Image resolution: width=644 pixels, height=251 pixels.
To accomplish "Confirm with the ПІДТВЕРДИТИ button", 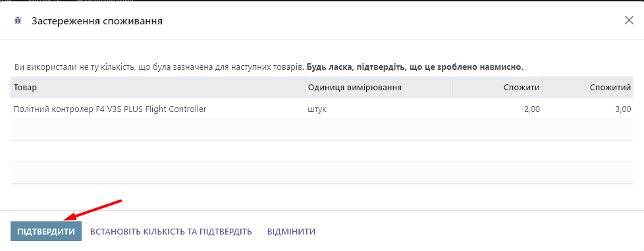I will [x=46, y=231].
